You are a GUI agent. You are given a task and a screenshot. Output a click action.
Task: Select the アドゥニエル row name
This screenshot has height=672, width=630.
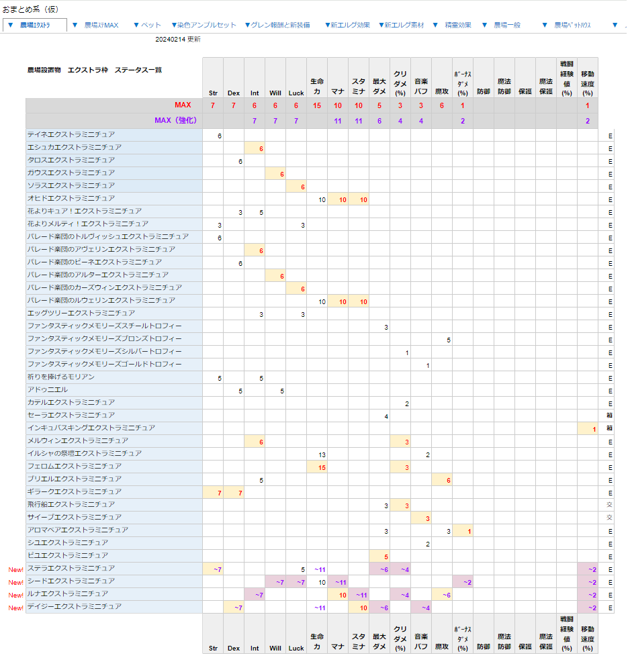click(48, 390)
